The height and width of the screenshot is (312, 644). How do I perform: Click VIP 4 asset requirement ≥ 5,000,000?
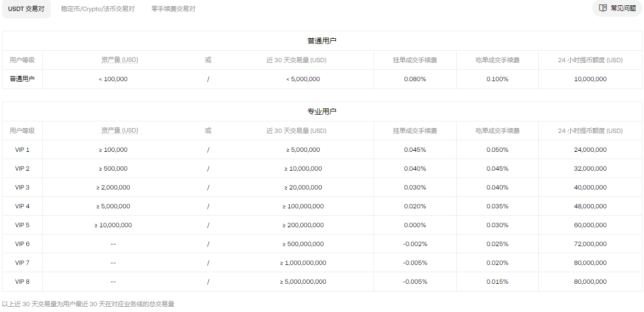tap(113, 206)
